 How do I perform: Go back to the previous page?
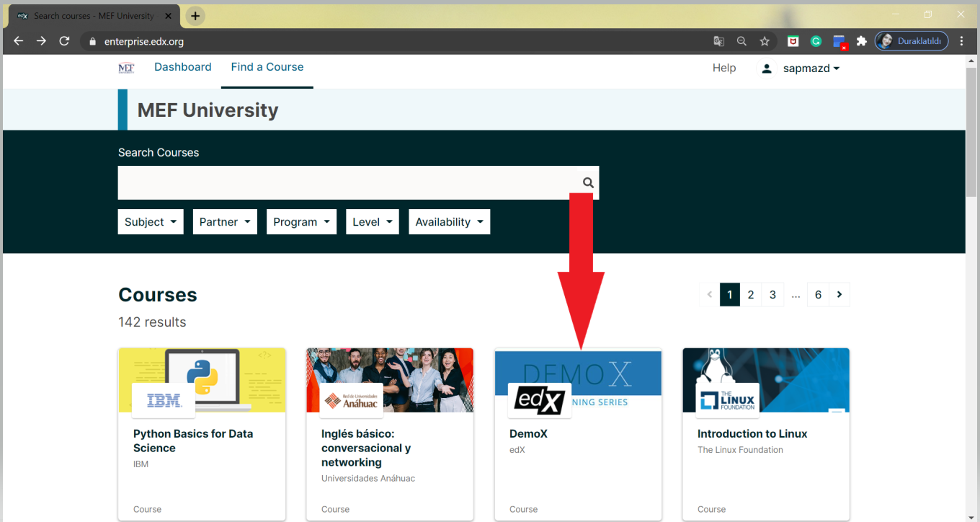[19, 41]
